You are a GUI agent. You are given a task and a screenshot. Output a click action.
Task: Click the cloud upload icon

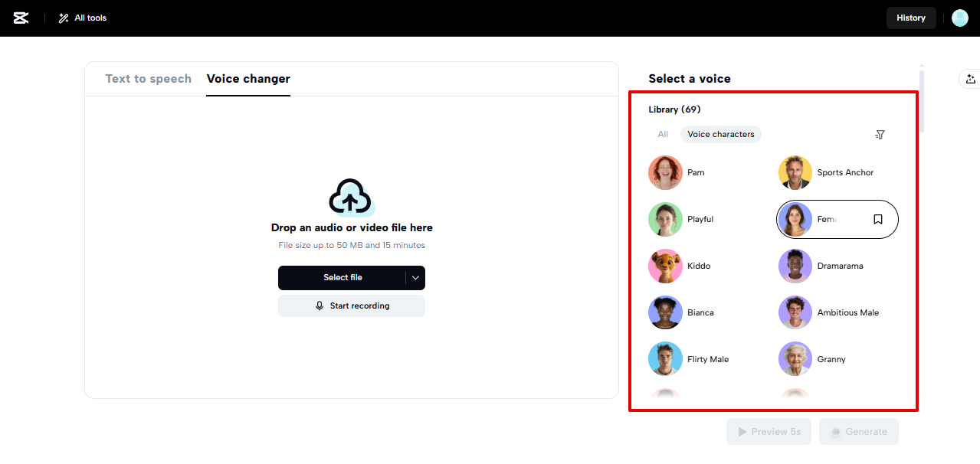(351, 198)
